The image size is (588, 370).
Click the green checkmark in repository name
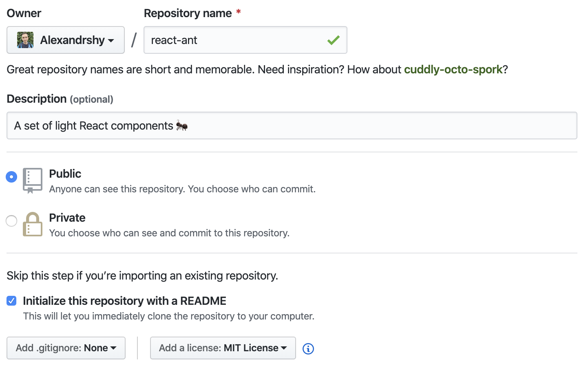pyautogui.click(x=333, y=40)
